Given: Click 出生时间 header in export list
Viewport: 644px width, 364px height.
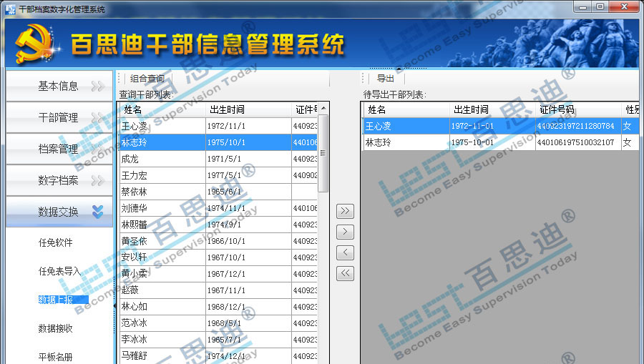Looking at the screenshot, I should (492, 109).
